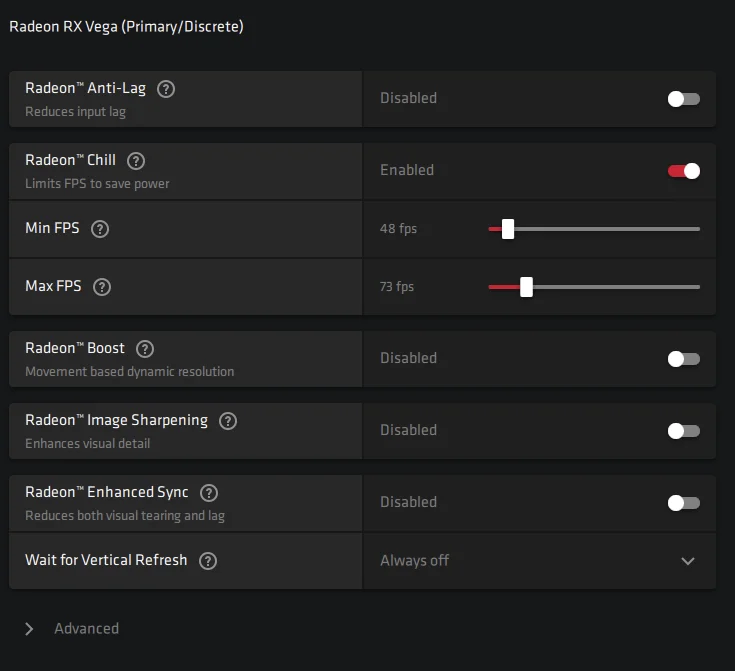Click the Radeon Anti-Lag label

85,89
